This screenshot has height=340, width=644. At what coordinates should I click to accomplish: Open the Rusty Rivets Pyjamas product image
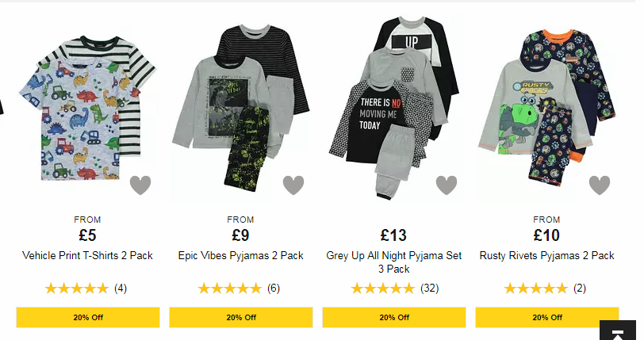[547, 108]
